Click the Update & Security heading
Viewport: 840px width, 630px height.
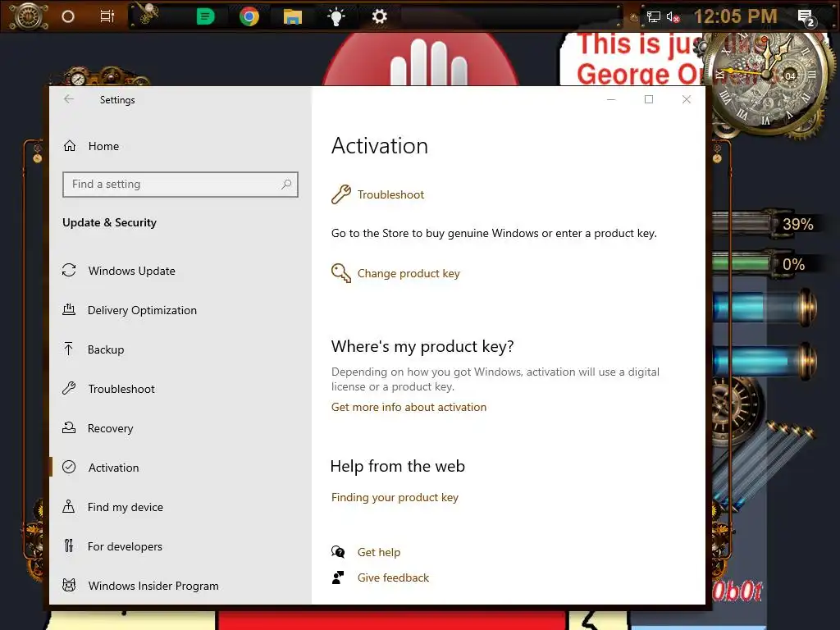click(x=109, y=222)
